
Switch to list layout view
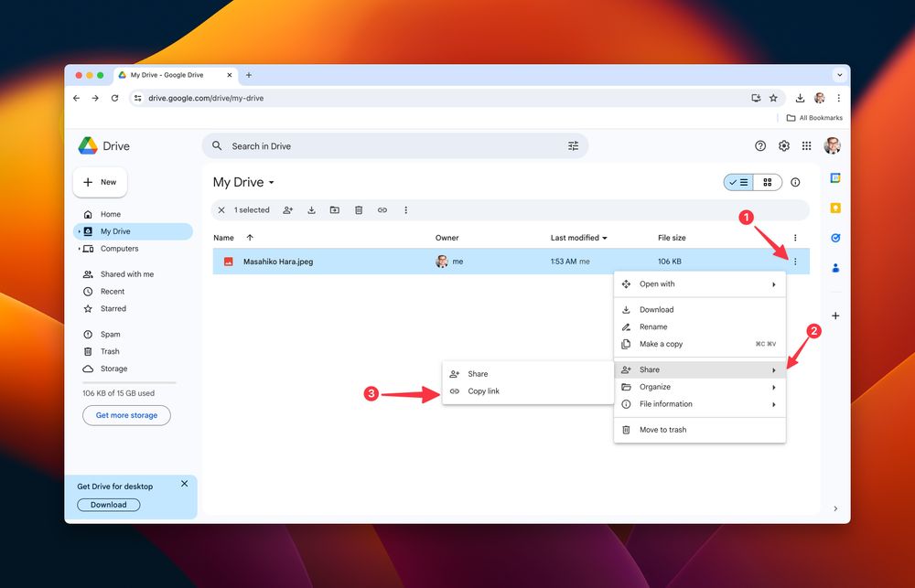tap(738, 182)
